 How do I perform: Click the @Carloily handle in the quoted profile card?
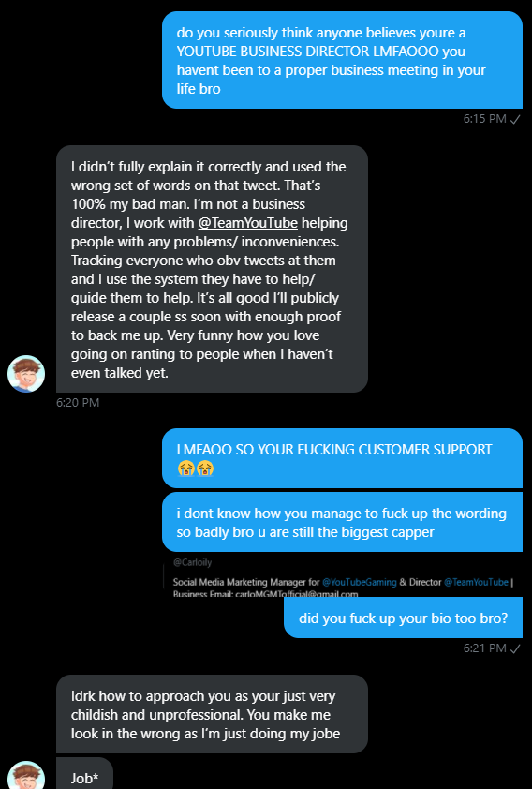click(x=192, y=562)
